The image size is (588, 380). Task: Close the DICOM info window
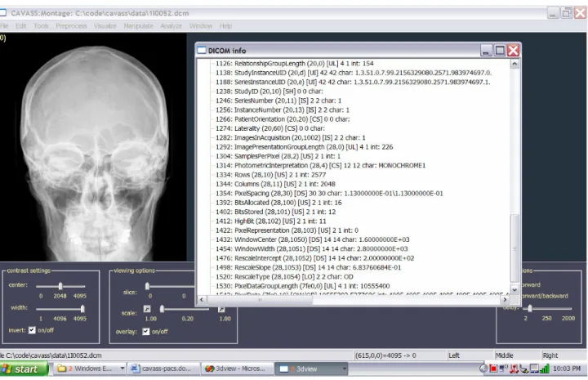(x=513, y=51)
